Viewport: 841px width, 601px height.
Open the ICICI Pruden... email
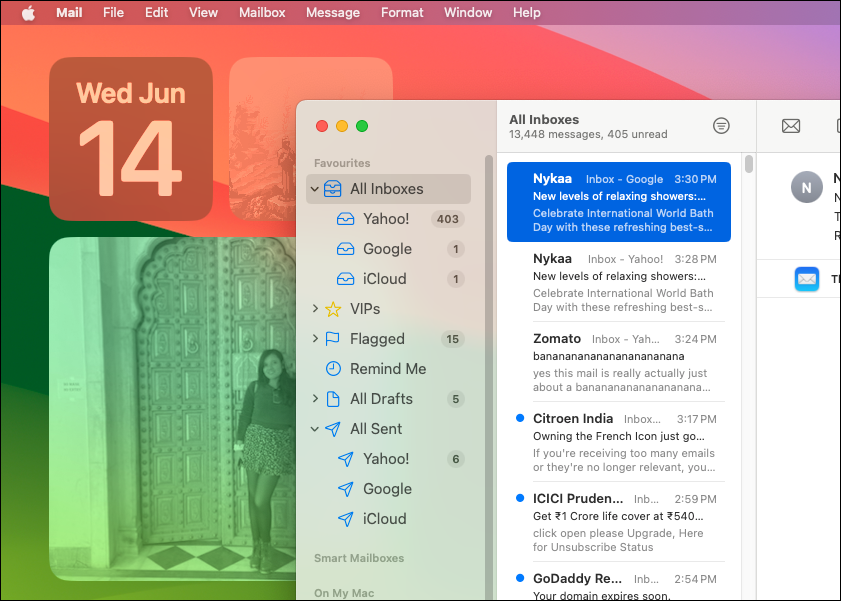coord(618,522)
